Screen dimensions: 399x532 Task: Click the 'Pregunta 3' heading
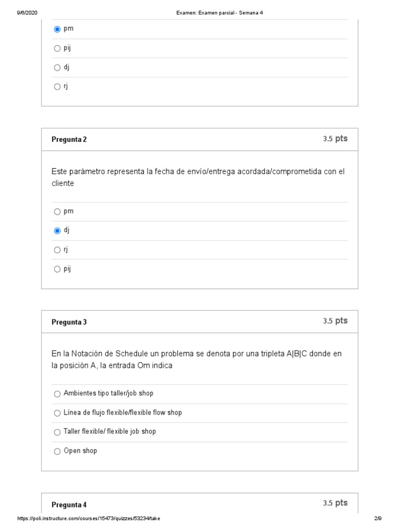click(69, 322)
